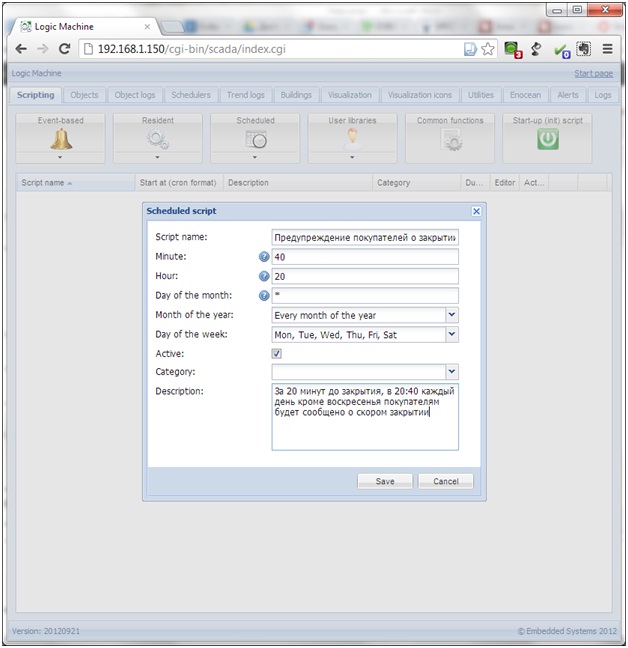Switch to the Trend logs tab
The image size is (628, 648).
click(245, 95)
